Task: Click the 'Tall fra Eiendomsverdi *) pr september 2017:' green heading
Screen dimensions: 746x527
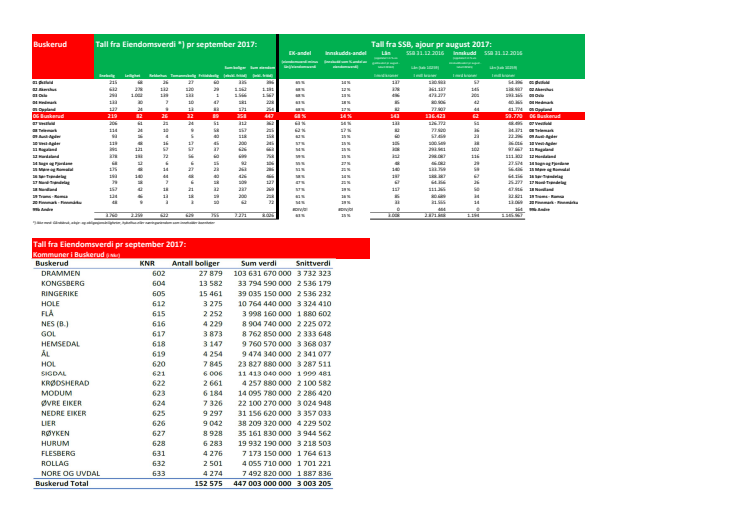Action: pyautogui.click(x=176, y=44)
